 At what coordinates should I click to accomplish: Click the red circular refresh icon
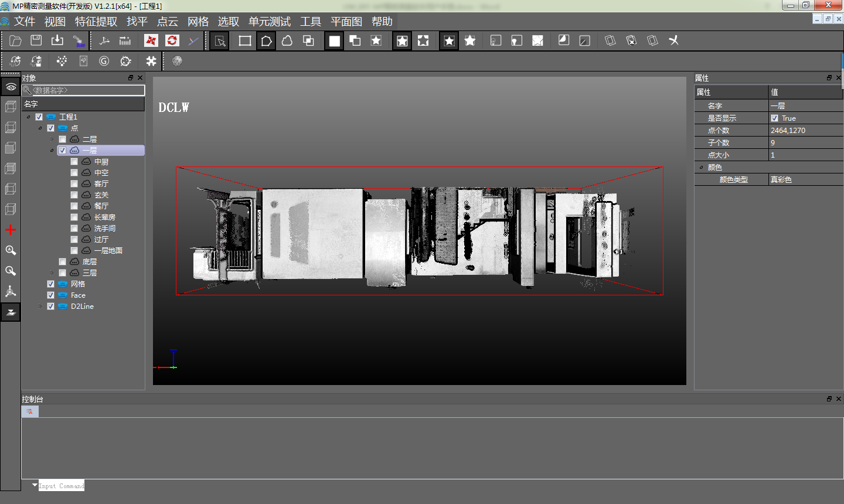pos(172,40)
